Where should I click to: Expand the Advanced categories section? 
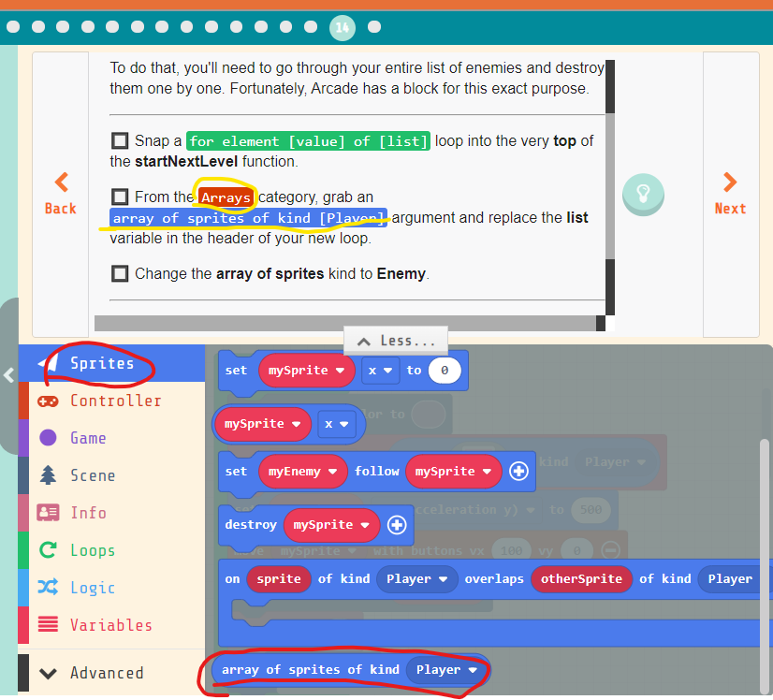(111, 673)
